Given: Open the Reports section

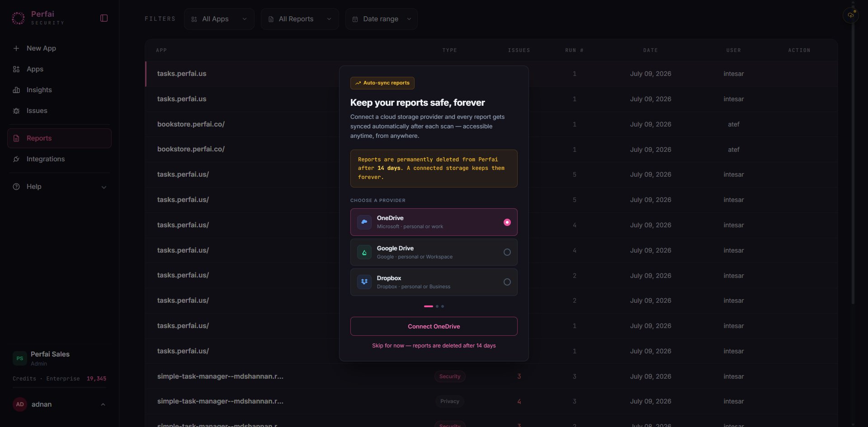Looking at the screenshot, I should pos(59,138).
